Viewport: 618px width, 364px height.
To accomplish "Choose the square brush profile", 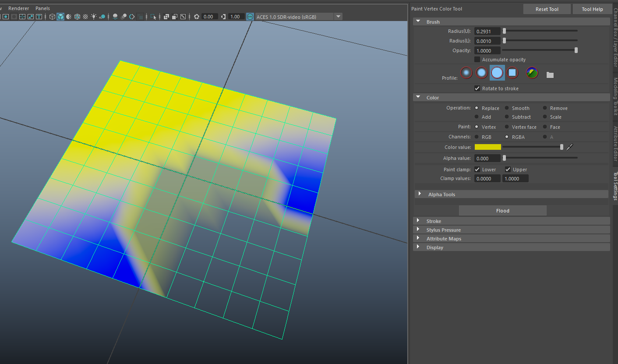I will click(x=512, y=73).
